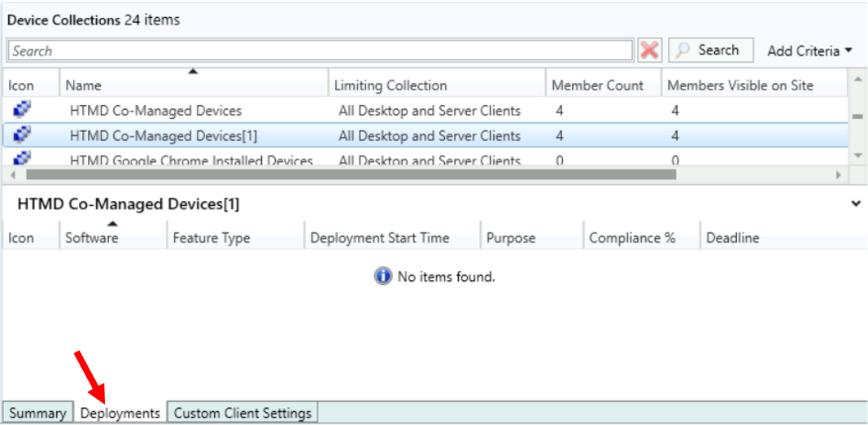Open the Deployments tab
The image size is (868, 425).
click(120, 413)
